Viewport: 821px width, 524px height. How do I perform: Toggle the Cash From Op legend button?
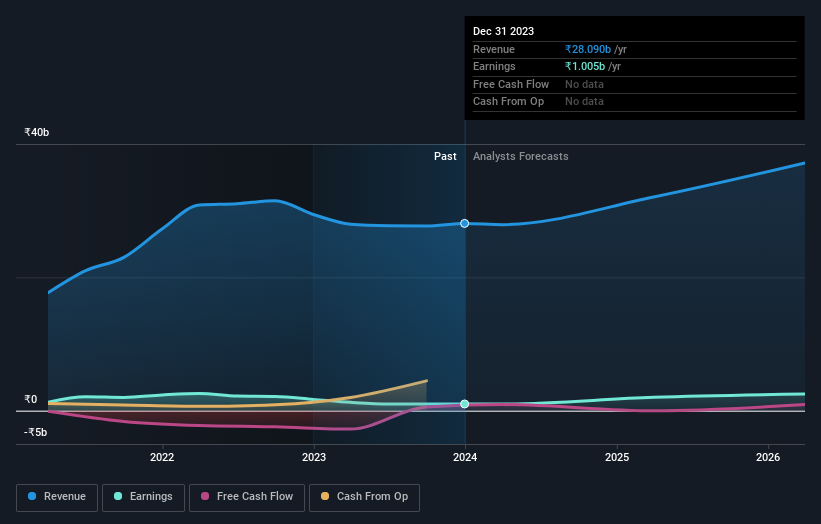364,497
